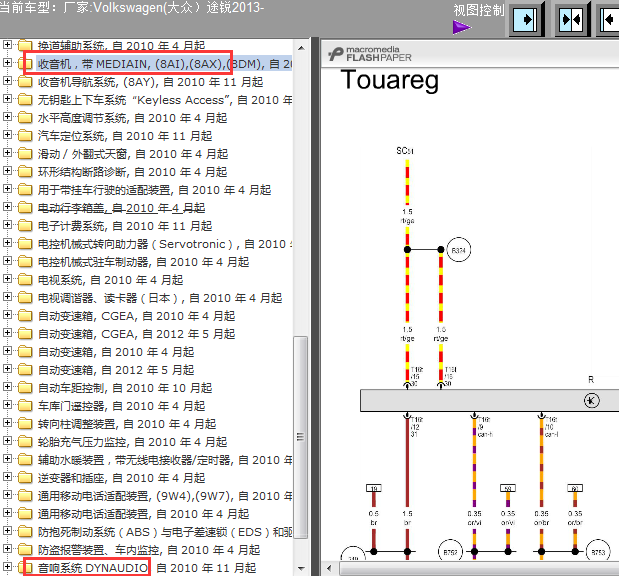Screen dimensions: 619x576
Task: Open 电视系统, 自 2010 年 4 月起 entry
Action: coord(110,280)
